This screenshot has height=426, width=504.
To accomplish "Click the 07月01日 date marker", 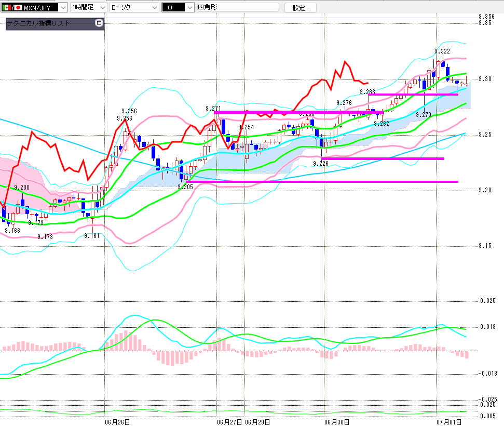I will (449, 422).
